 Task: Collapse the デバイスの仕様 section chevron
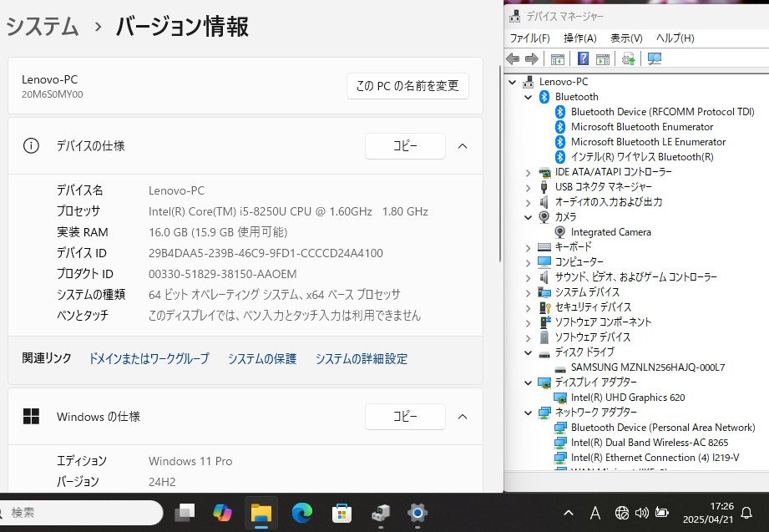(463, 146)
